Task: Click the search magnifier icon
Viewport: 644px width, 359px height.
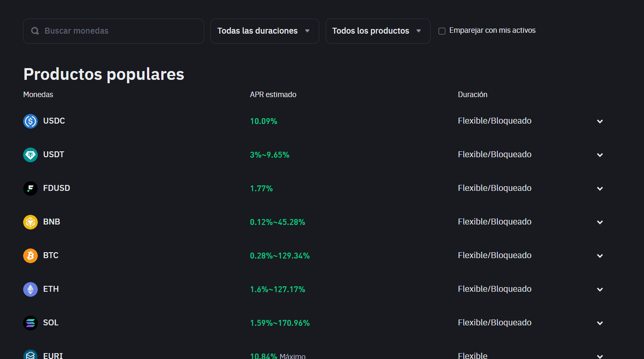Action: (x=35, y=31)
